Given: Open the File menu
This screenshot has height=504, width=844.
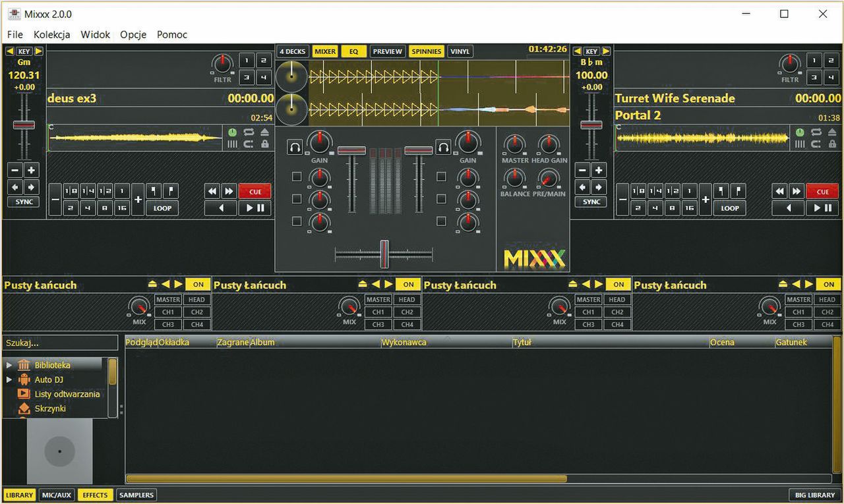Looking at the screenshot, I should [x=15, y=34].
